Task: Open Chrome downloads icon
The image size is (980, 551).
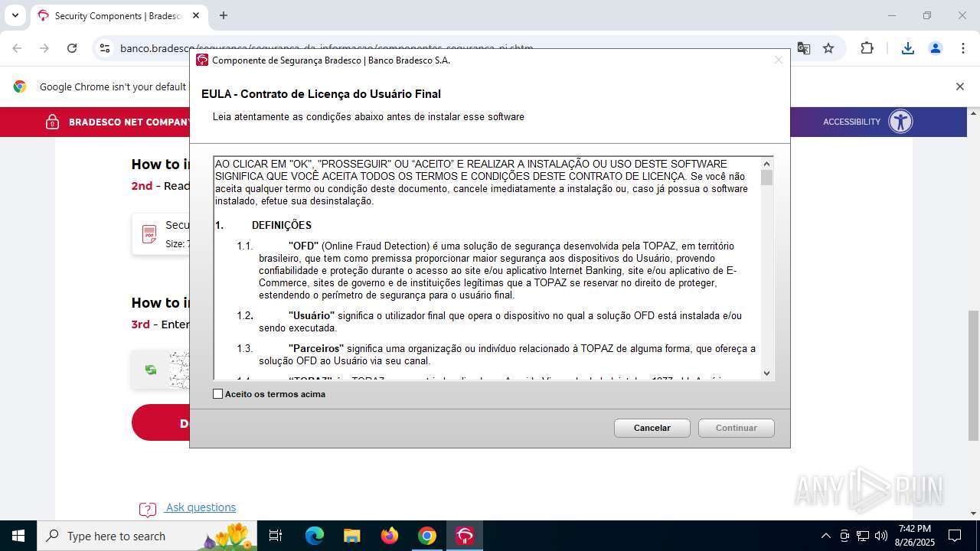Action: 908,48
